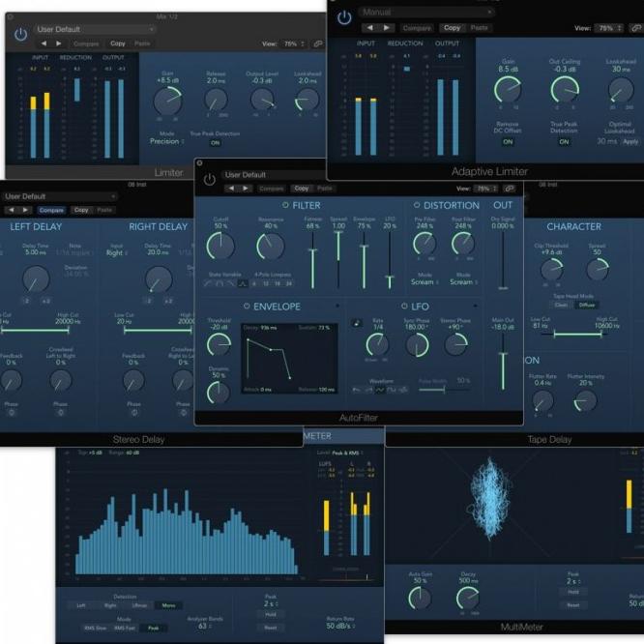Open the Limiter View 75% dropdown

point(294,44)
